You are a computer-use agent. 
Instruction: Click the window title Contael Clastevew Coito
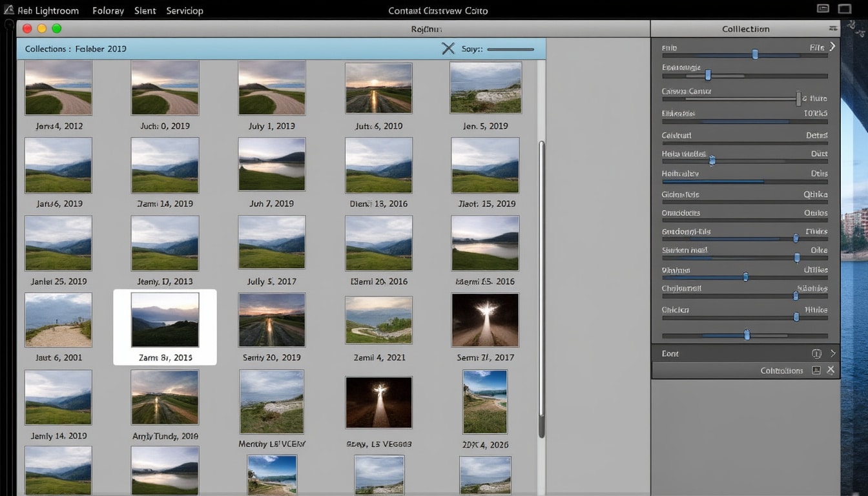tap(438, 10)
